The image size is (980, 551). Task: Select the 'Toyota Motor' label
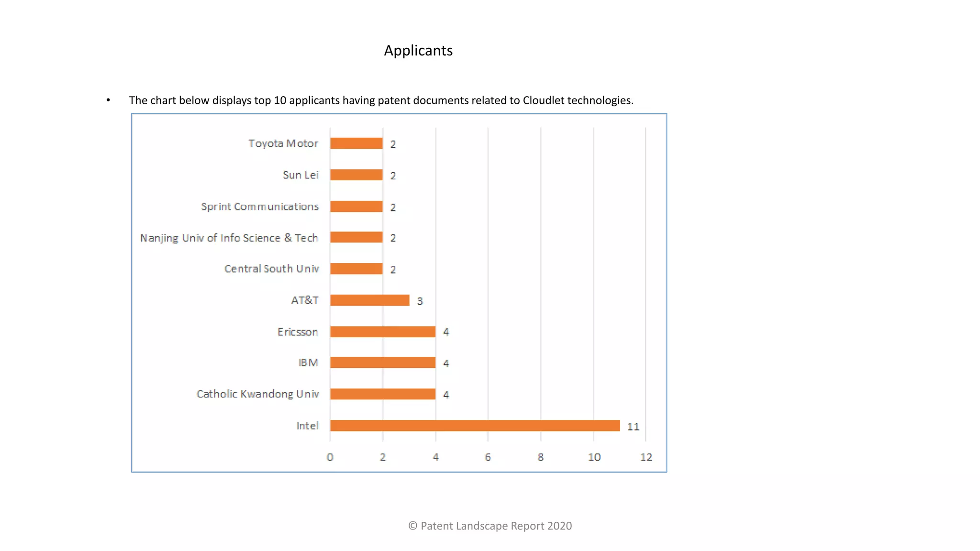283,143
